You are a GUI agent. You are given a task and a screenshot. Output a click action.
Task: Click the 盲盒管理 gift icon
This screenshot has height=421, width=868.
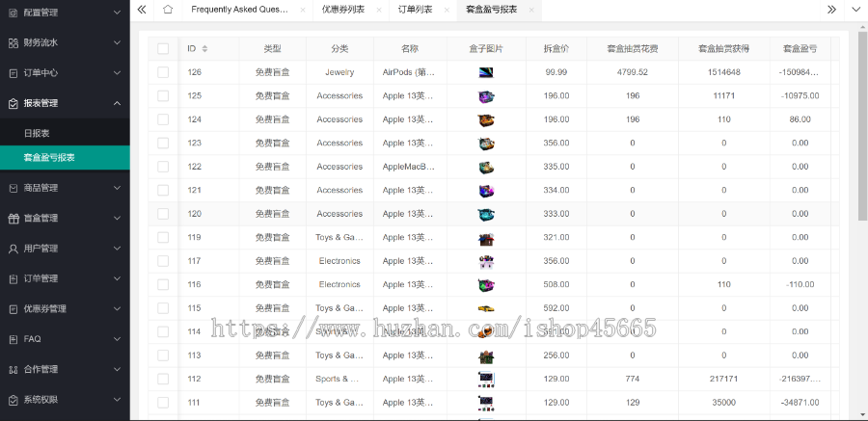14,218
